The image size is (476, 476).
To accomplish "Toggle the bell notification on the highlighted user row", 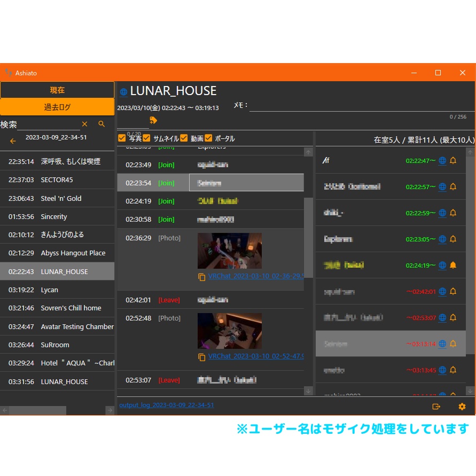I will tap(452, 344).
